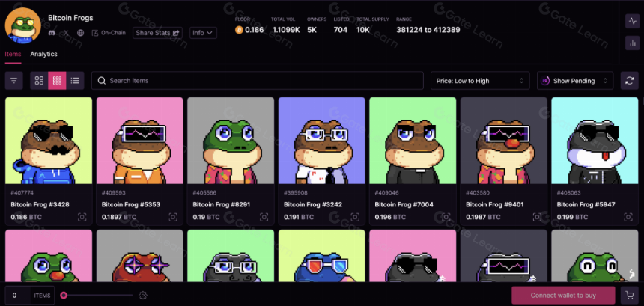Viewport: 644px width, 306px height.
Task: Open the diamond-eyed red frog thumbnail in second row
Action: [139, 256]
